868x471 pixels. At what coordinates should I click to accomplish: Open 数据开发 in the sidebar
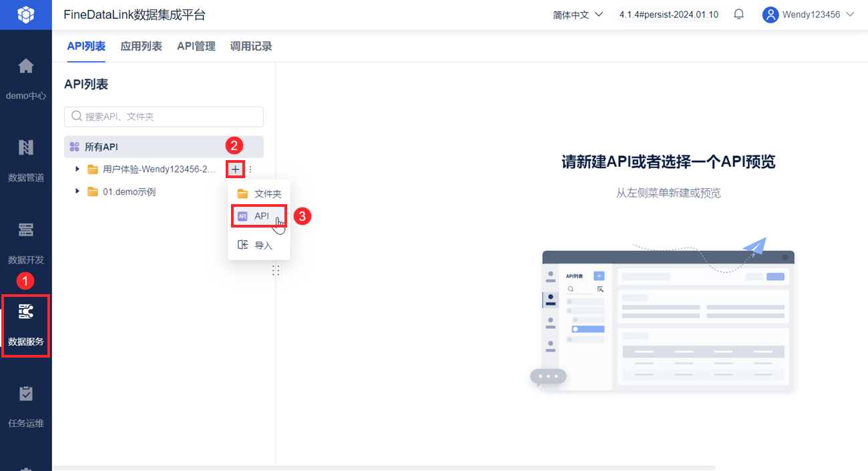pyautogui.click(x=26, y=244)
